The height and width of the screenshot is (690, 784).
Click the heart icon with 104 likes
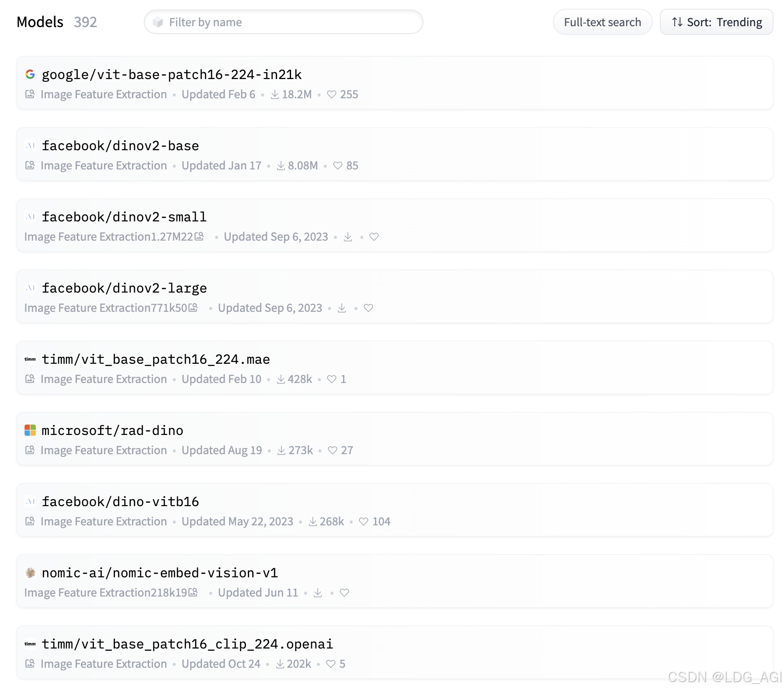click(x=364, y=521)
